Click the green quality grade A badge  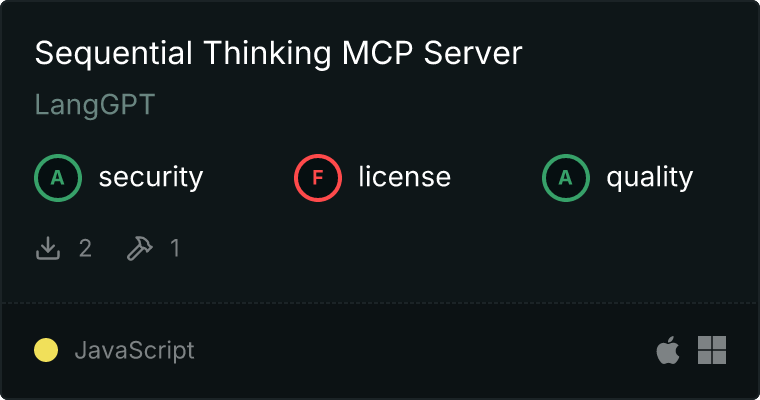tap(566, 178)
